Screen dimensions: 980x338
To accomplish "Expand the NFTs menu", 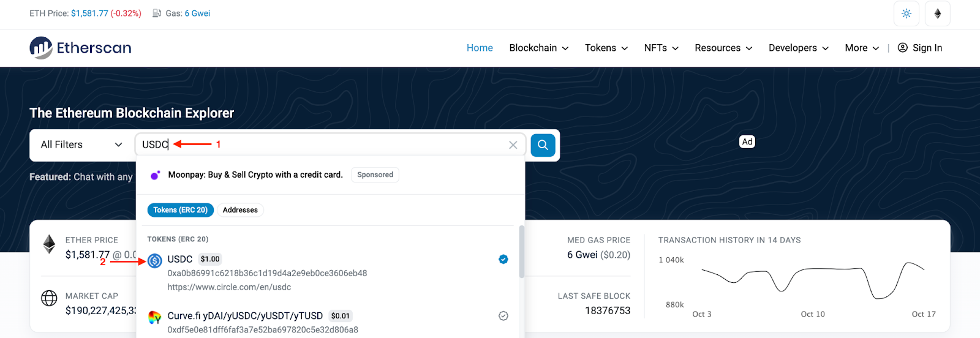I will coord(661,48).
